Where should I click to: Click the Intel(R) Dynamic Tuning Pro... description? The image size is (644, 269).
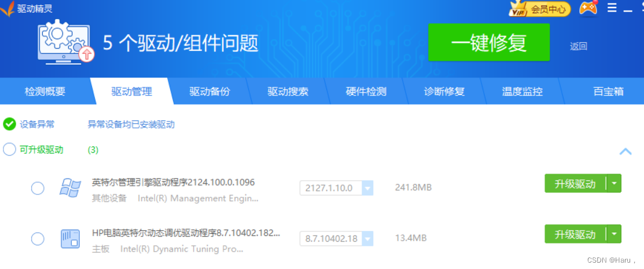click(182, 249)
